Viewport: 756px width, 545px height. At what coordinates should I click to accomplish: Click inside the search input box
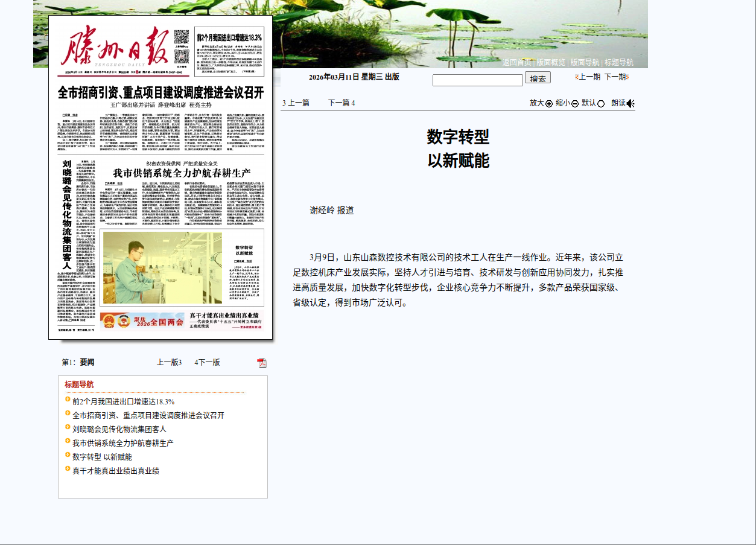click(477, 79)
